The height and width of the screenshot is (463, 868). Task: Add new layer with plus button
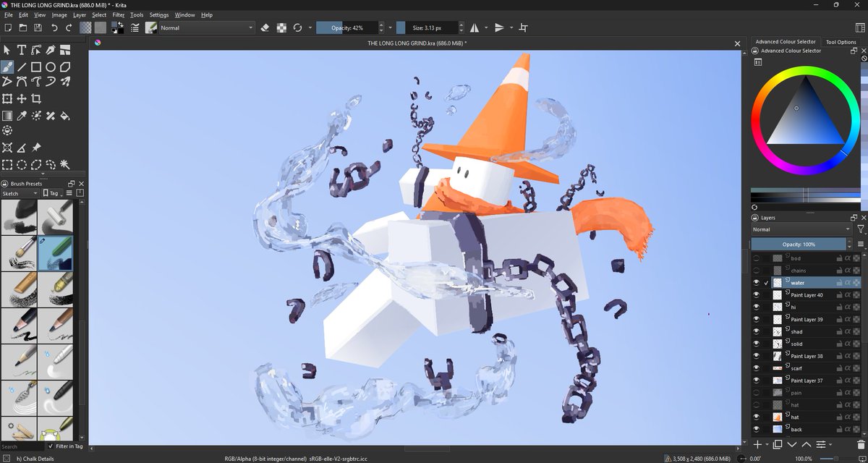click(x=757, y=444)
